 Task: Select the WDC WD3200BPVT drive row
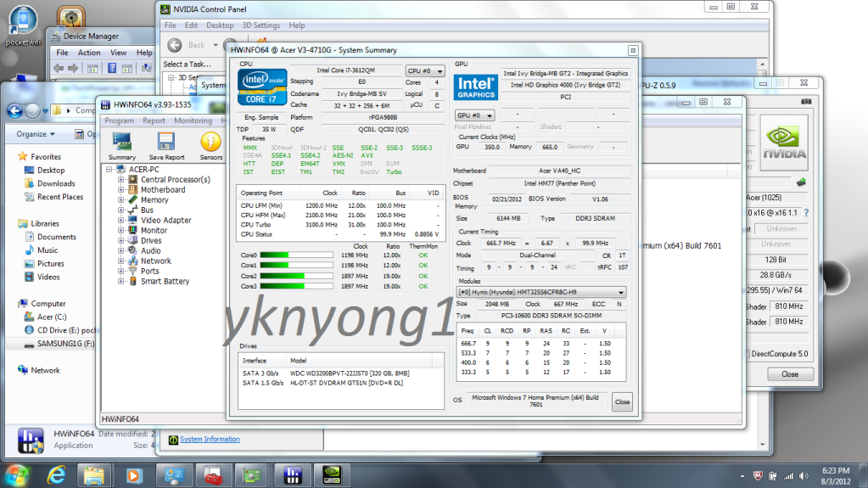340,373
